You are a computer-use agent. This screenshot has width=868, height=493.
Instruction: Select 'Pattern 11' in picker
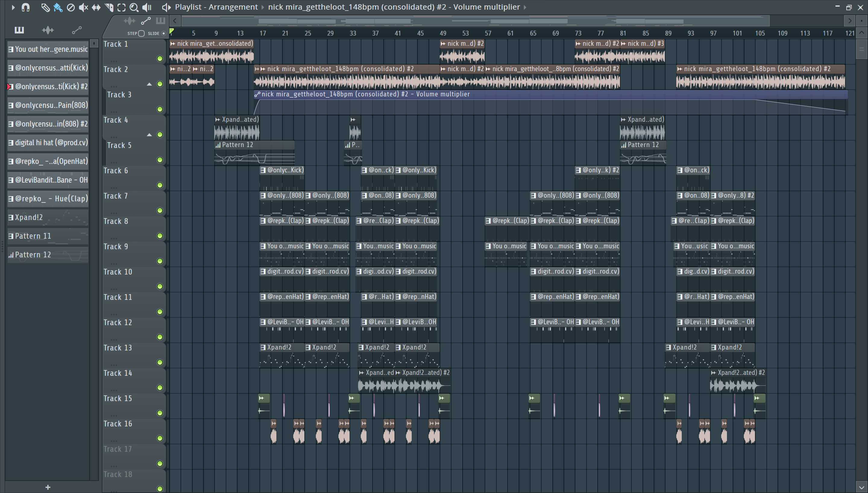(x=48, y=236)
